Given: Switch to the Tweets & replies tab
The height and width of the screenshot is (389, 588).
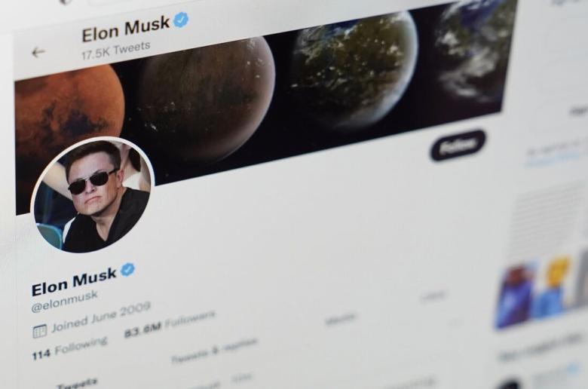Looking at the screenshot, I should pyautogui.click(x=215, y=351).
